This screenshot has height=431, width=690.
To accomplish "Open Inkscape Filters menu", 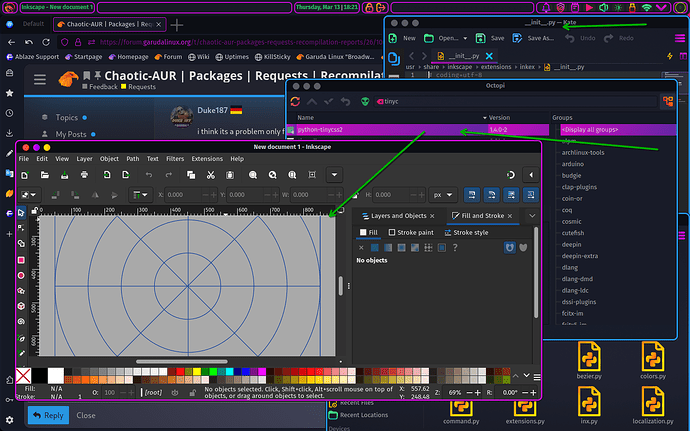I will [175, 159].
